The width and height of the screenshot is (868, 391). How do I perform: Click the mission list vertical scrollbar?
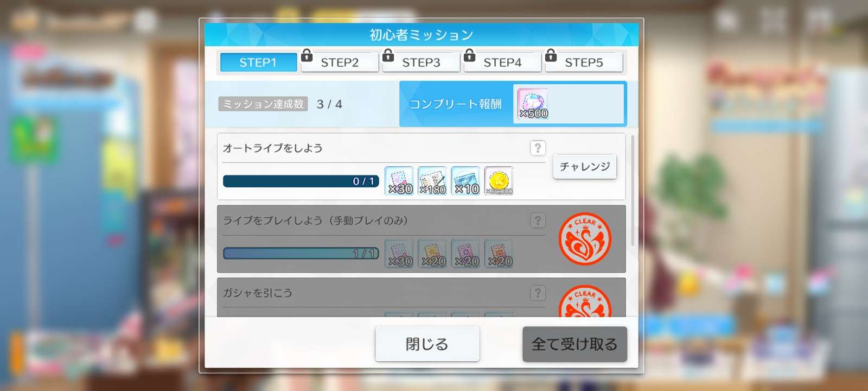(x=633, y=190)
